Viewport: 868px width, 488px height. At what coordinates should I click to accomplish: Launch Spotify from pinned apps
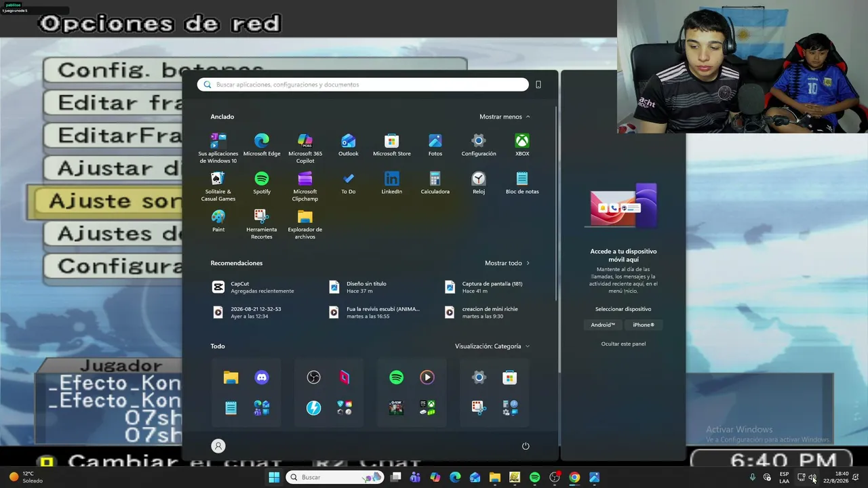tap(262, 183)
